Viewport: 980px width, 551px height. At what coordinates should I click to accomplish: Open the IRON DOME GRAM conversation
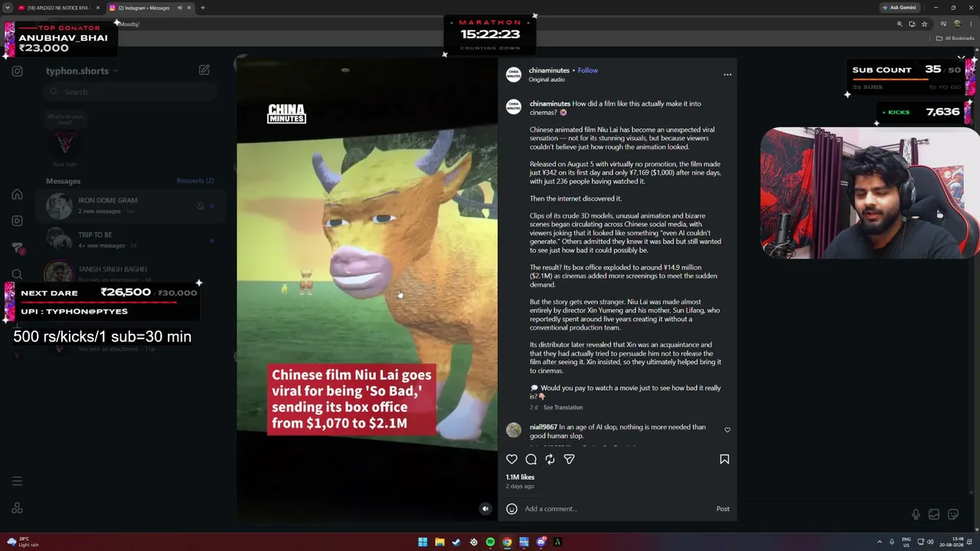[x=130, y=205]
